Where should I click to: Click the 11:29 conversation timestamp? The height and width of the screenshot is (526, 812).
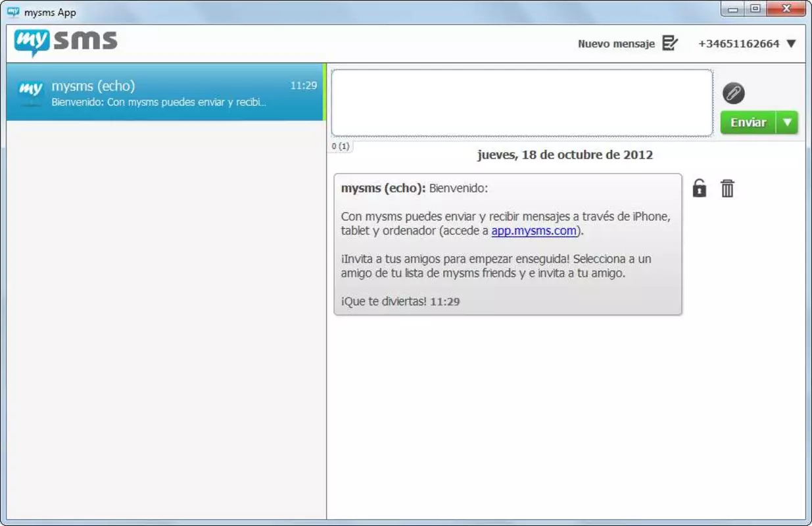[x=304, y=85]
